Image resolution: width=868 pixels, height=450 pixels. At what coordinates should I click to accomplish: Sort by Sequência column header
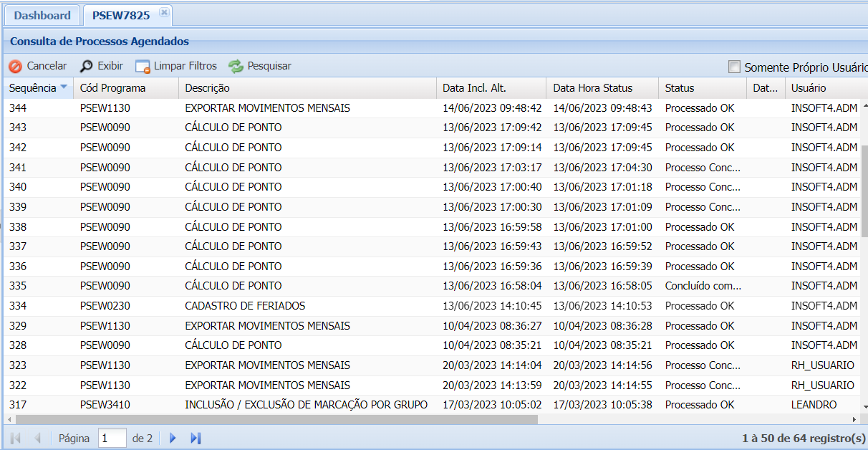click(x=32, y=88)
